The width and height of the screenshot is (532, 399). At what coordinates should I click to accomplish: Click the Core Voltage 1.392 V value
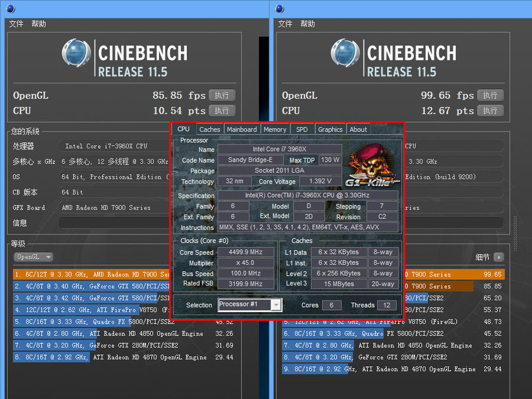[x=320, y=181]
